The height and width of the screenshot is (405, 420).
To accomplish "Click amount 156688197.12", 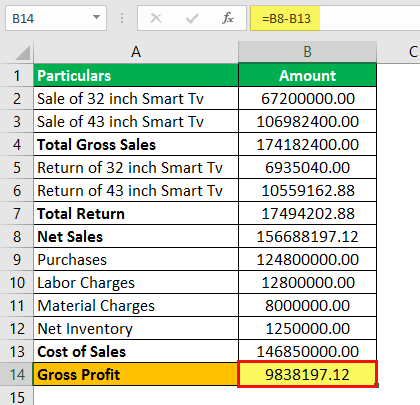I will pyautogui.click(x=307, y=236).
